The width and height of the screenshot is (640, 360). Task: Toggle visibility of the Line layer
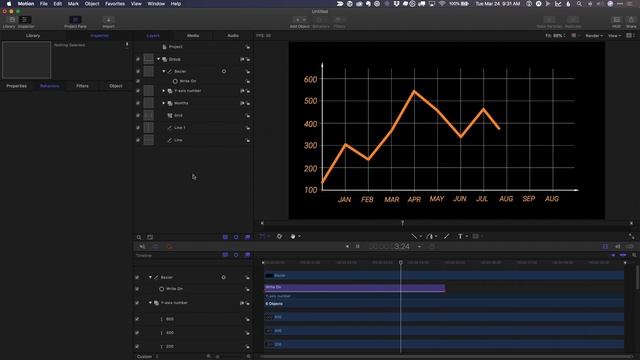point(138,140)
